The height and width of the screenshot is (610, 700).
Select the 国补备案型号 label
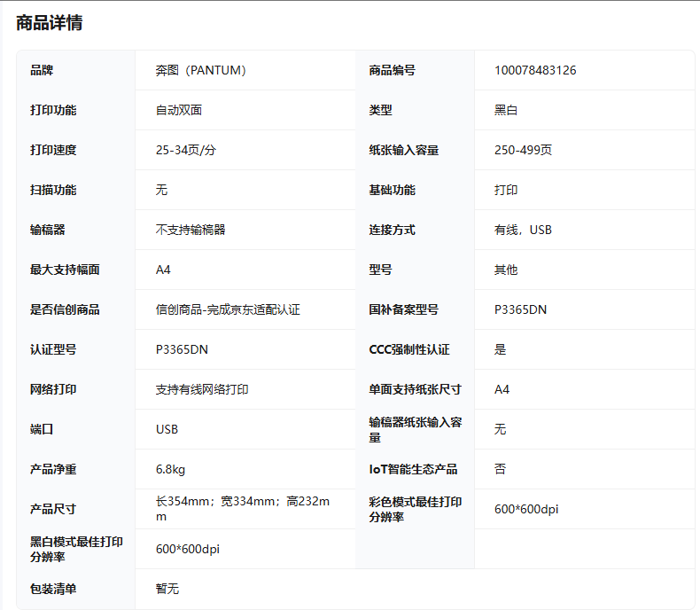403,309
